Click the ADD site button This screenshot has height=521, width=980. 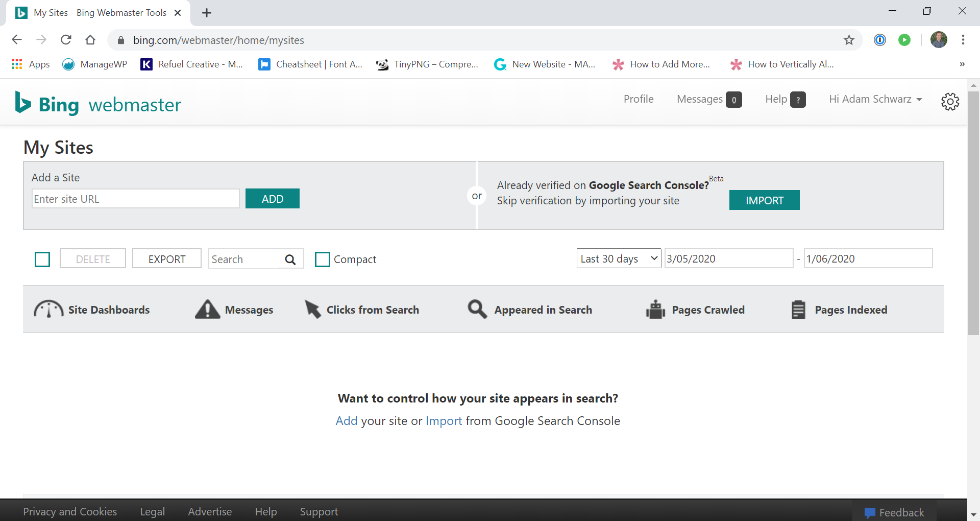tap(273, 199)
